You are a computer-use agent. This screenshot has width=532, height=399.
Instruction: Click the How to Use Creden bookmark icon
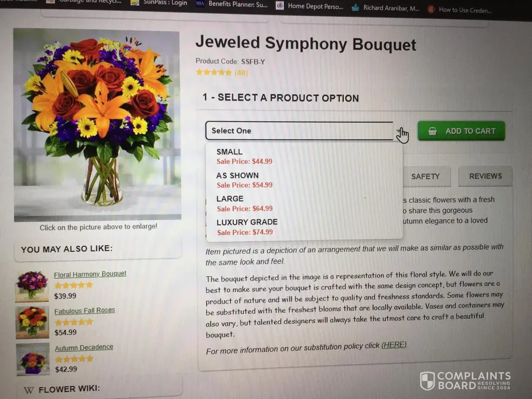pyautogui.click(x=431, y=9)
